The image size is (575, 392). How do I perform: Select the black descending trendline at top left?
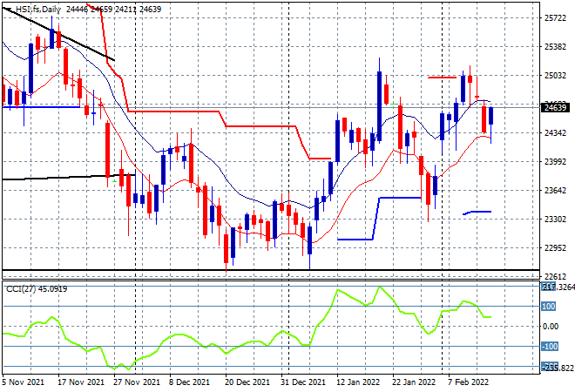(x=58, y=34)
